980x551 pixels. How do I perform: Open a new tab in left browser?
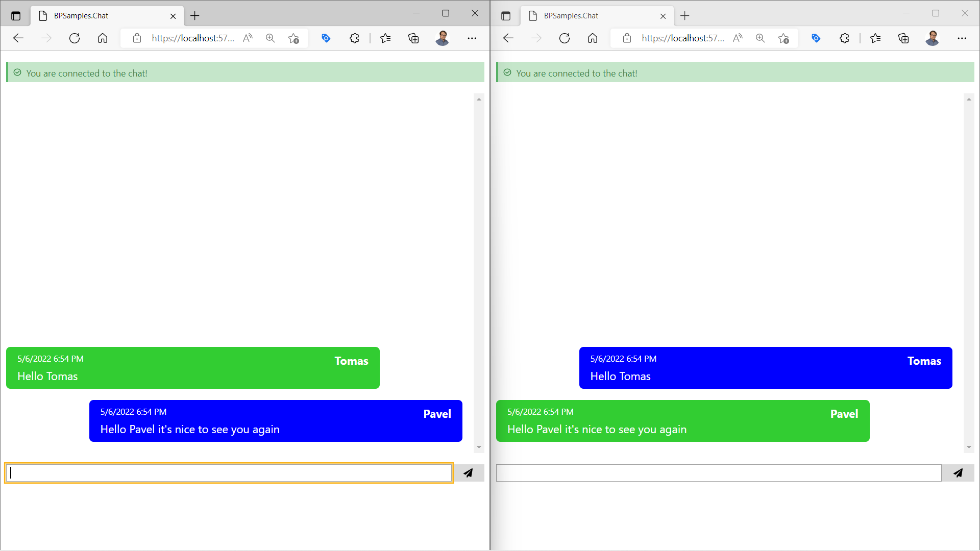[195, 16]
